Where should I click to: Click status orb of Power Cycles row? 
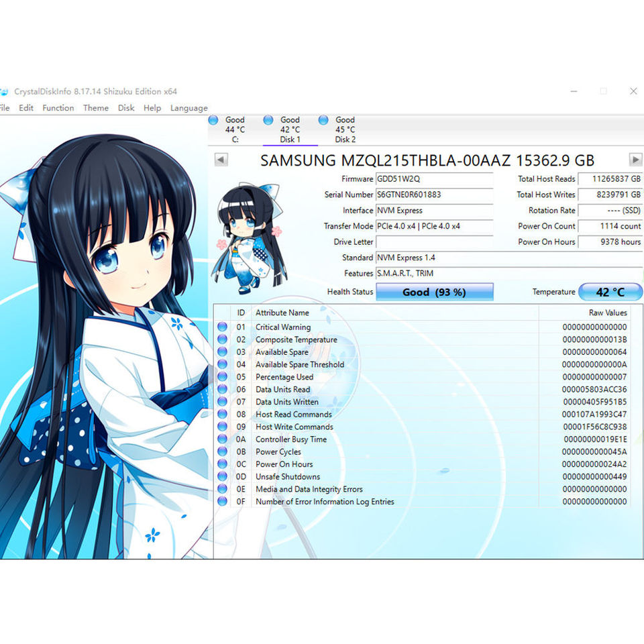point(222,451)
